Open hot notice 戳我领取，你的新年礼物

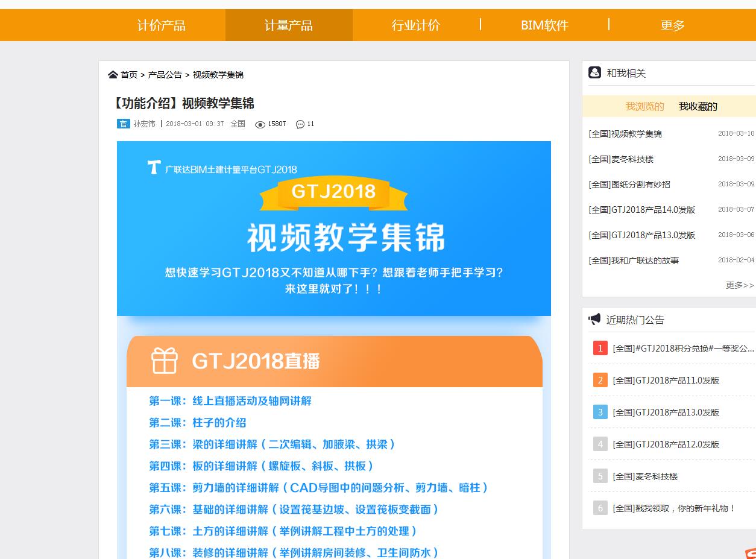675,508
